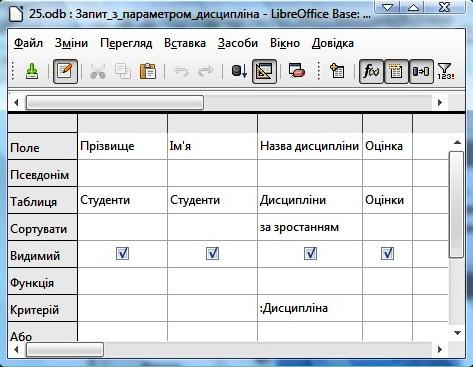Select the Сортувати row header
The image size is (473, 367).
pyautogui.click(x=42, y=227)
